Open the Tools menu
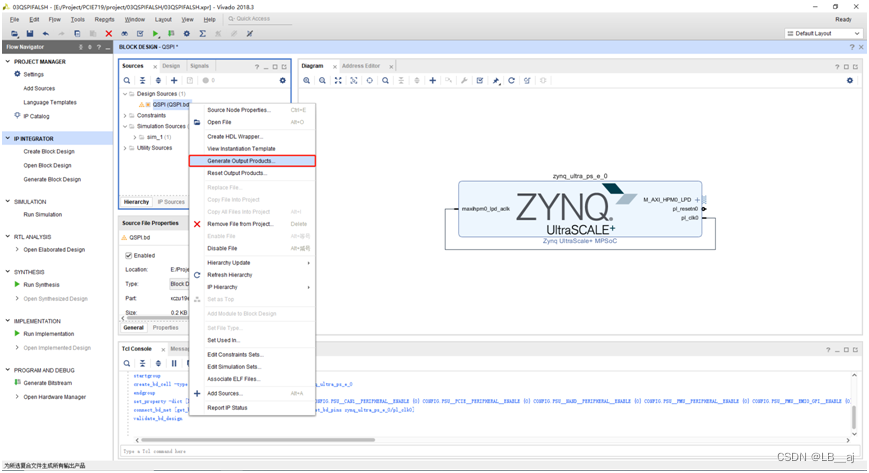The height and width of the screenshot is (473, 869). click(x=78, y=19)
